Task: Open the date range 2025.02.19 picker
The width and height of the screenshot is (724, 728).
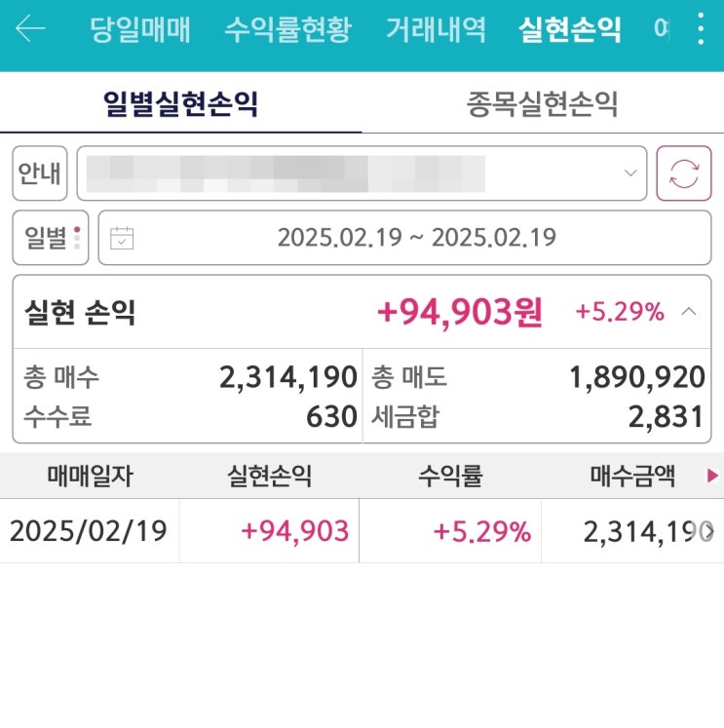Action: coord(416,238)
